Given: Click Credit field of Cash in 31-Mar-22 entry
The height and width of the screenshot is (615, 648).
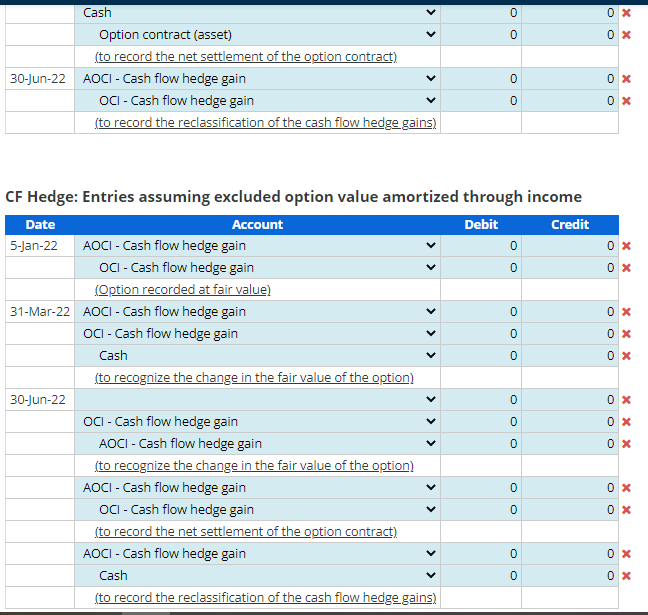Looking at the screenshot, I should click(x=570, y=356).
